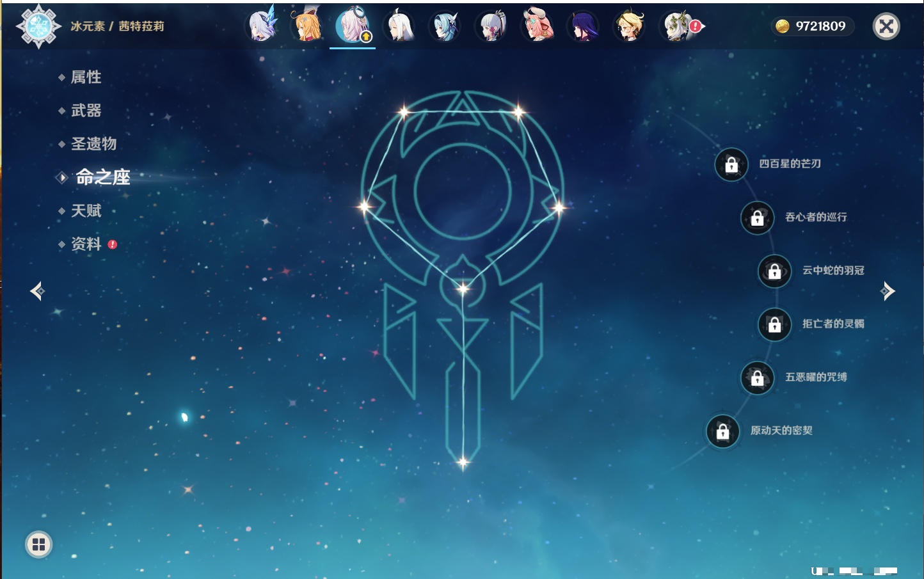Open the locked 云中蛇的羽冠 constellation node
The image size is (924, 579).
775,271
